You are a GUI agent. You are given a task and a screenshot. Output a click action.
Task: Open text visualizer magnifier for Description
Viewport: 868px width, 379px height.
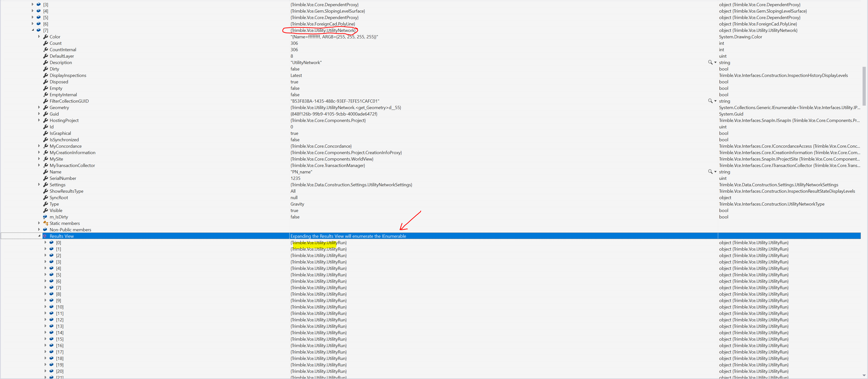[710, 62]
